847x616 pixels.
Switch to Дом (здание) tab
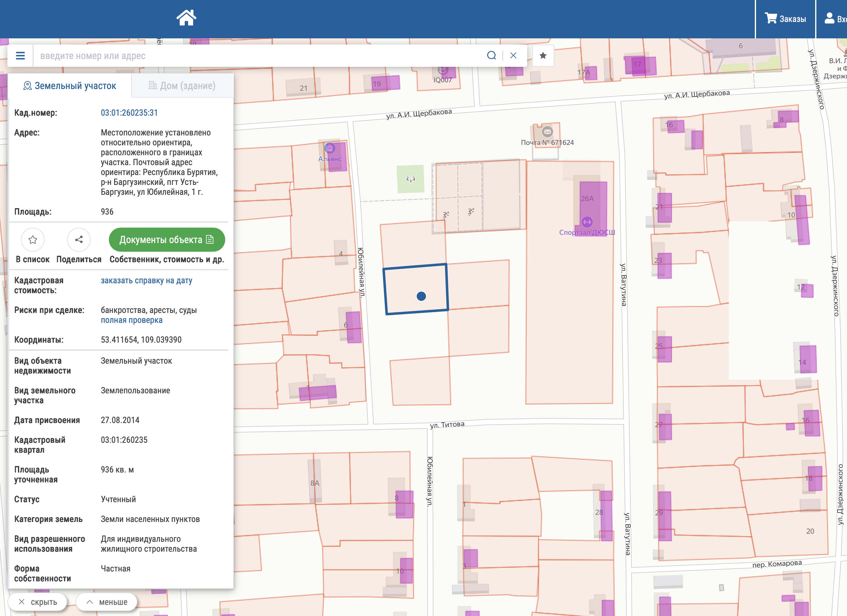click(182, 86)
